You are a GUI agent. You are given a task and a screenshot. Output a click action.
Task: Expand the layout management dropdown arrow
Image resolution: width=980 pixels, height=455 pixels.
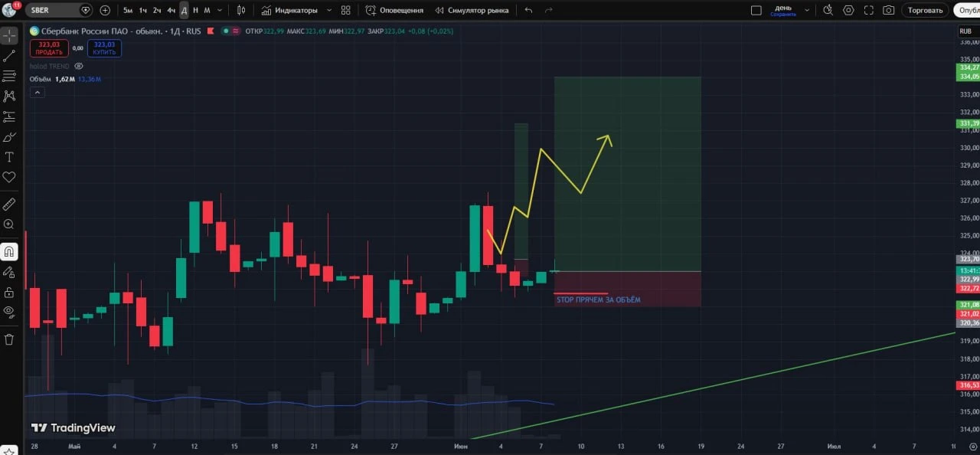[808, 10]
